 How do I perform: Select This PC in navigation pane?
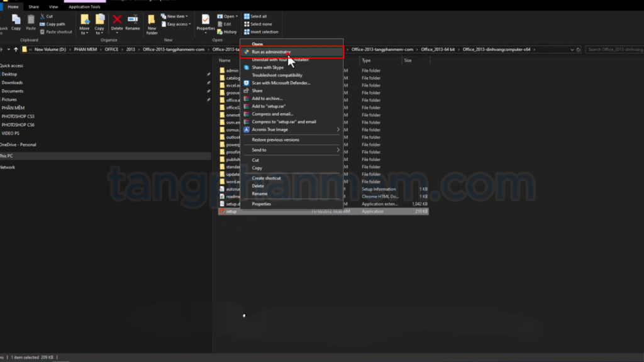click(106, 156)
